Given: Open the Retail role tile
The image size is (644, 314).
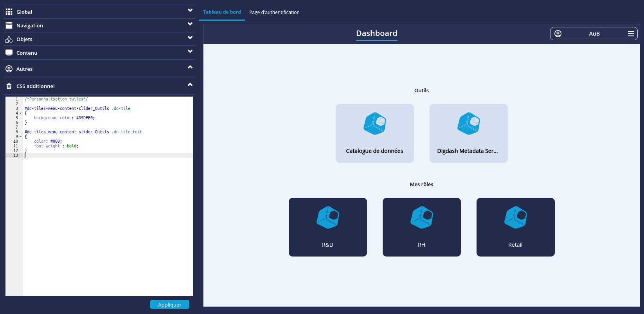Looking at the screenshot, I should (515, 227).
